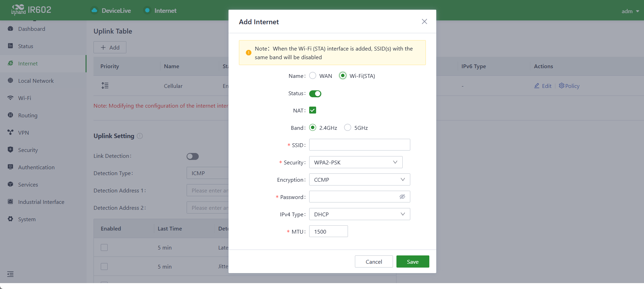Click the Local Network globe icon
Viewport: 644px width, 289px height.
click(x=10, y=81)
